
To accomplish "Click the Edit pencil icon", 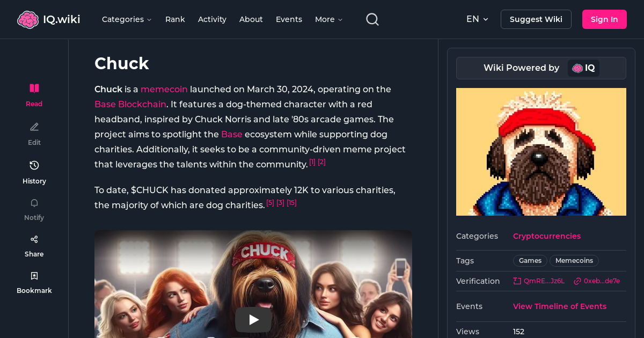I will pyautogui.click(x=34, y=127).
